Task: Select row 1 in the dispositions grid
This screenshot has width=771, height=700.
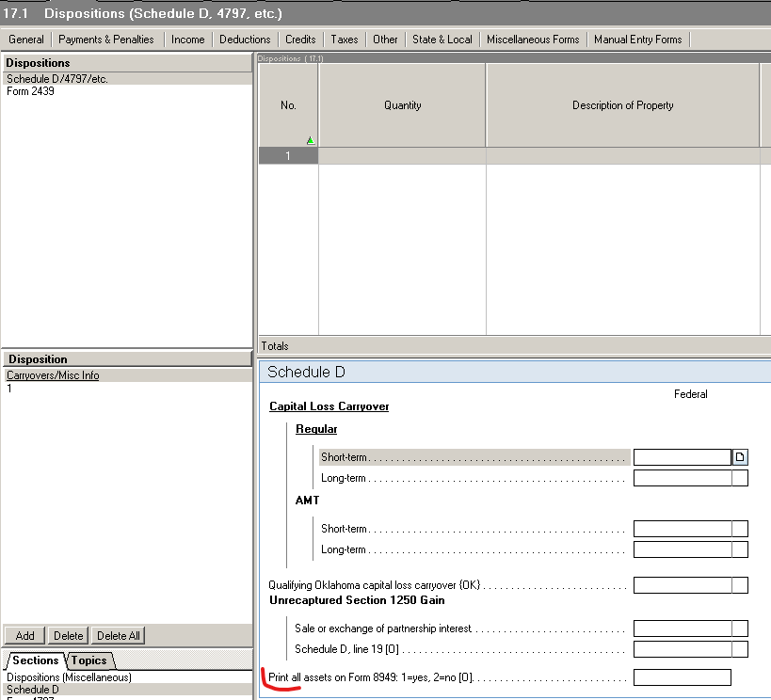Action: 287,155
